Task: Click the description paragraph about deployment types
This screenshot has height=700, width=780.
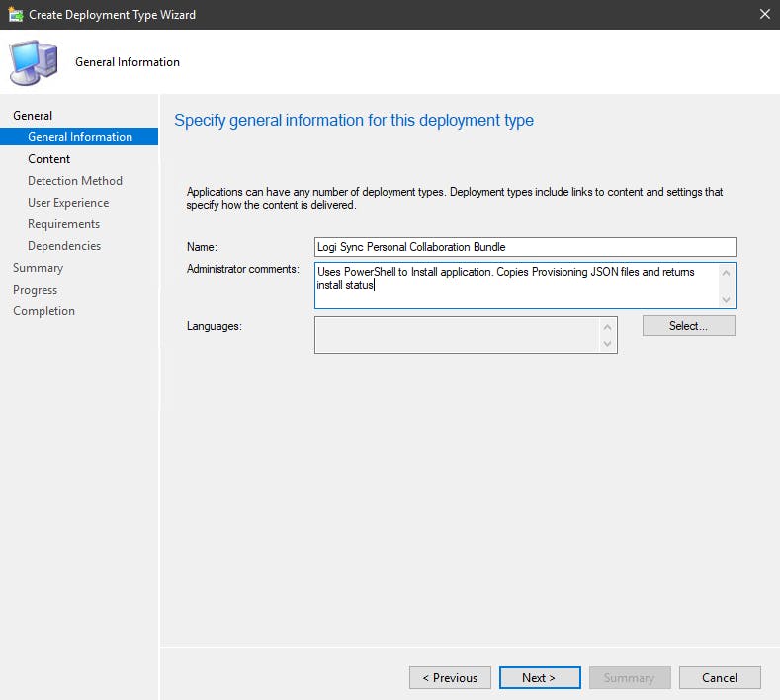Action: pyautogui.click(x=454, y=198)
